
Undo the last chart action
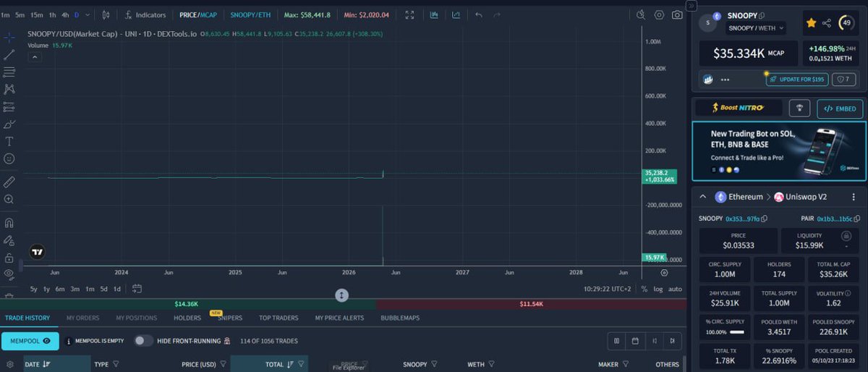tap(479, 14)
